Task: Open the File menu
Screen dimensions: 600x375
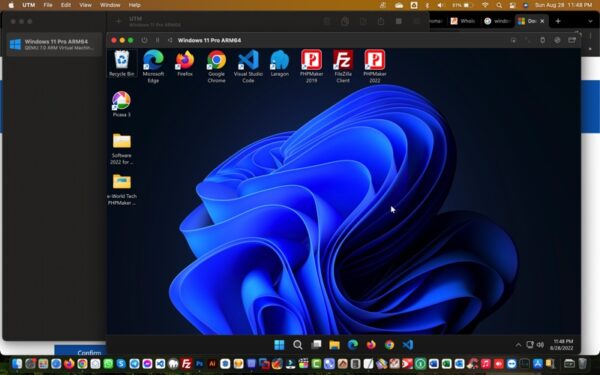Action: tap(48, 5)
